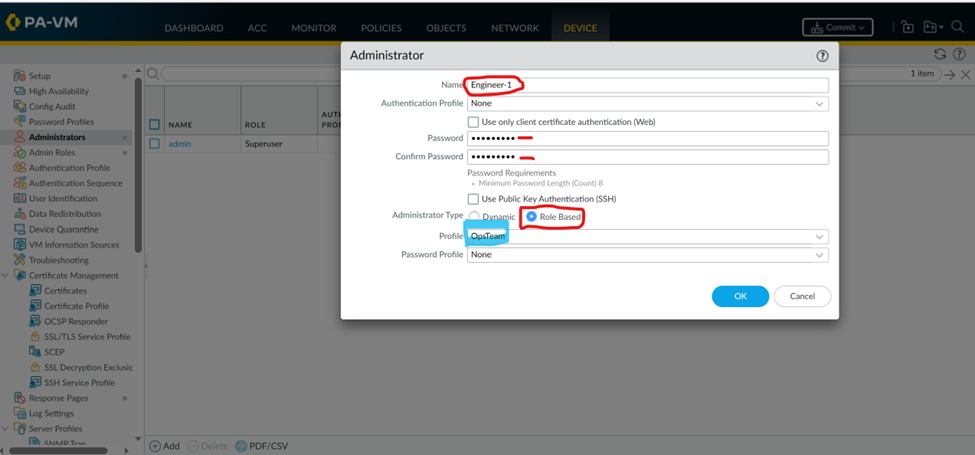Select the Dynamic administrator type
Screen dimensions: 975x455
(x=474, y=217)
